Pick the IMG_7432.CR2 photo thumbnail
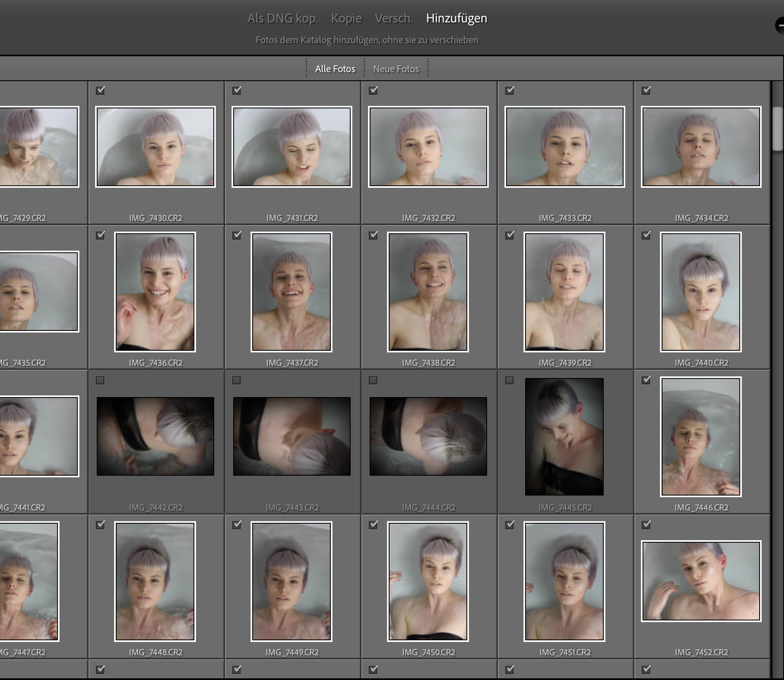The height and width of the screenshot is (680, 784). [428, 147]
